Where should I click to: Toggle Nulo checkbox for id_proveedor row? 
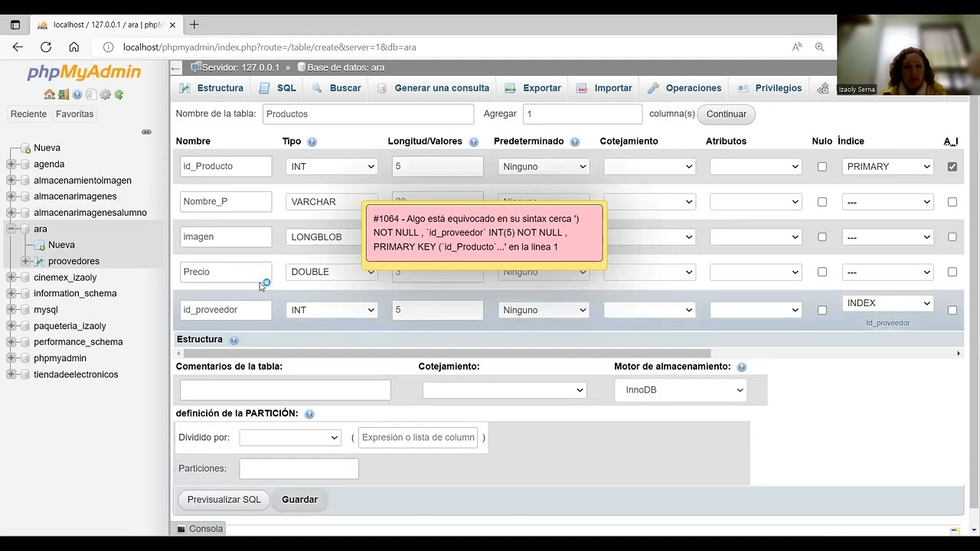coord(822,310)
